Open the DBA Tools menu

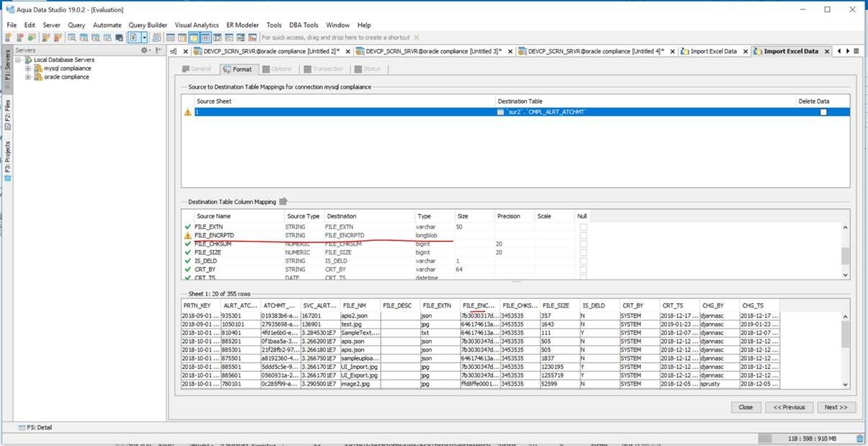coord(303,24)
